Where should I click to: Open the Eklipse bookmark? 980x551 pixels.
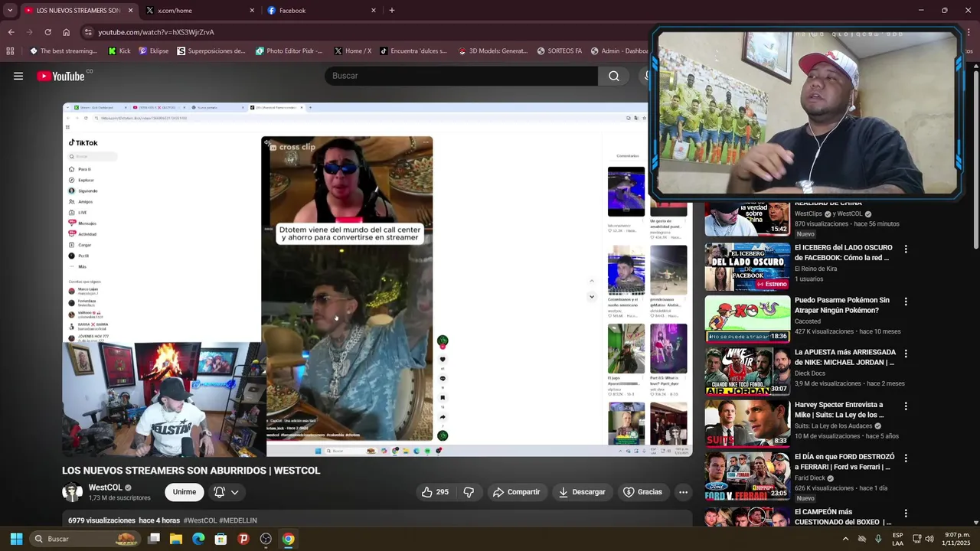point(154,51)
